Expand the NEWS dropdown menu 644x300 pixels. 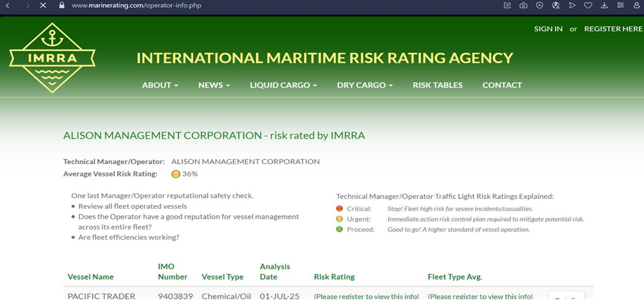click(214, 86)
